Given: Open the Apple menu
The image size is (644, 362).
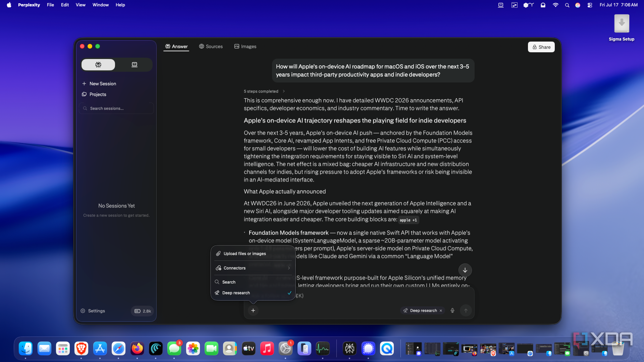Looking at the screenshot, I should (x=9, y=5).
